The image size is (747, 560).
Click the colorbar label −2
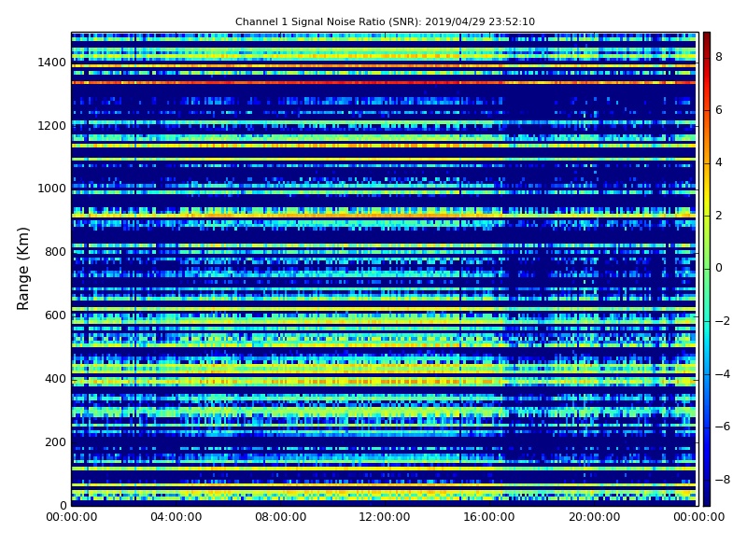tap(723, 321)
